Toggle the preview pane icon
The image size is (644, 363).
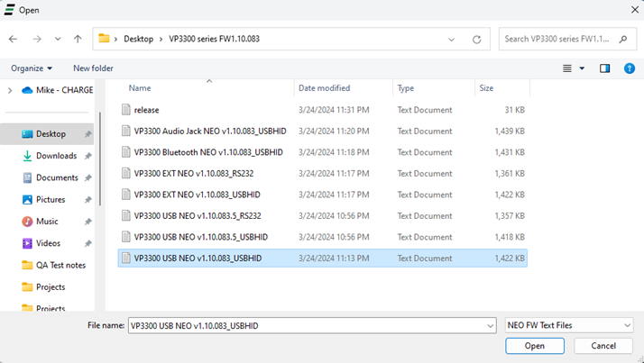click(x=605, y=68)
